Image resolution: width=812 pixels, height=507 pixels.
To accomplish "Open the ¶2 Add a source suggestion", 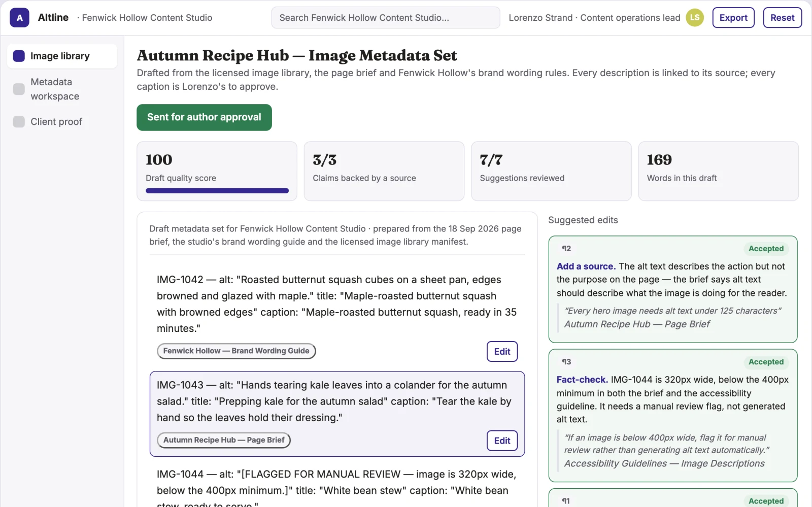I will 673,289.
